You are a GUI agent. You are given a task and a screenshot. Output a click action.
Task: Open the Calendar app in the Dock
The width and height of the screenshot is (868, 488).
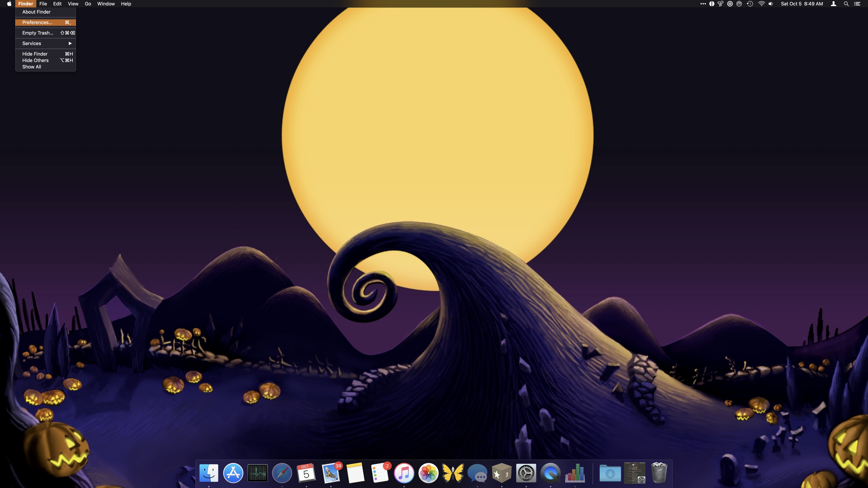(306, 473)
